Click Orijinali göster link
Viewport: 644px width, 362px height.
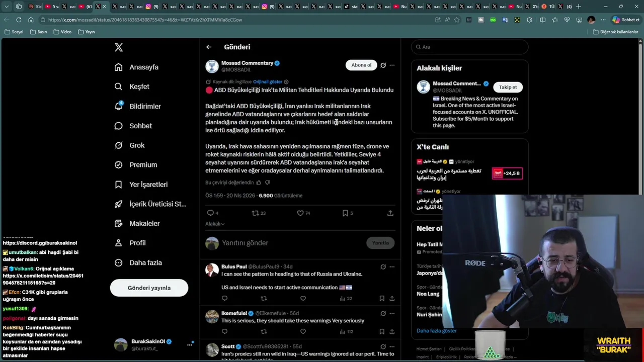coord(268,81)
